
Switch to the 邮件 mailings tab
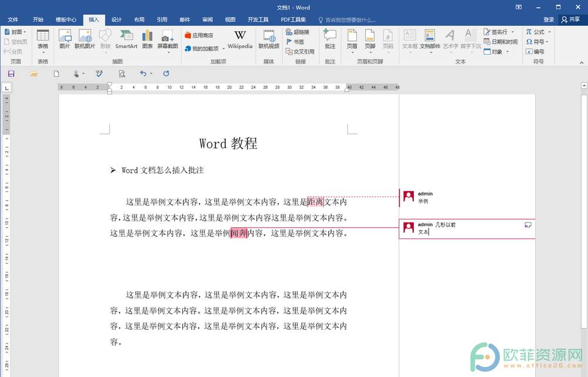185,19
